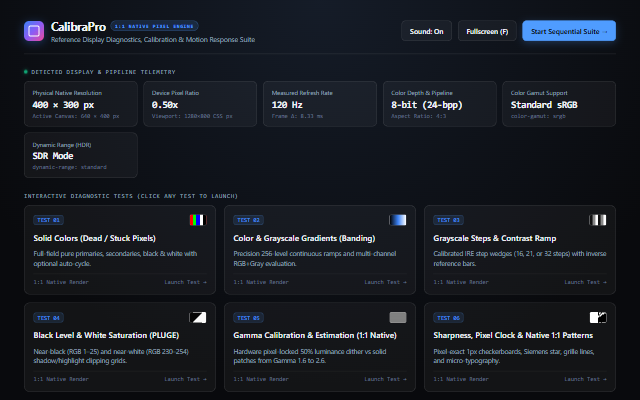
Task: Click the grayscale steps icon on Test 03
Action: pyautogui.click(x=598, y=220)
